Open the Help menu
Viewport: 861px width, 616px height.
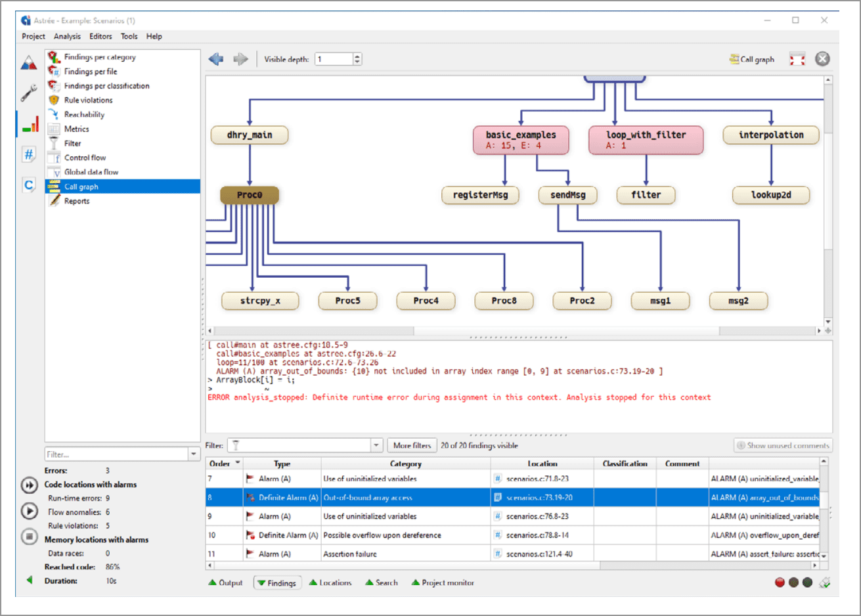pyautogui.click(x=154, y=37)
